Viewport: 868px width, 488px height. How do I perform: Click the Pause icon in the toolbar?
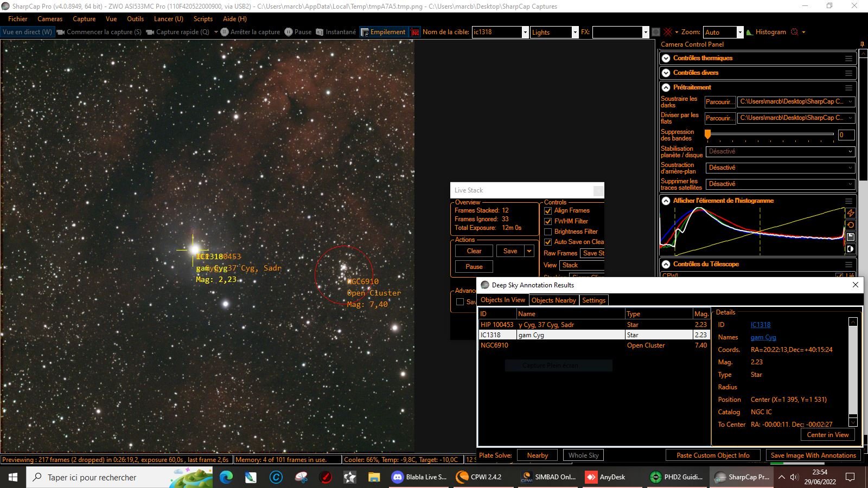pyautogui.click(x=289, y=32)
